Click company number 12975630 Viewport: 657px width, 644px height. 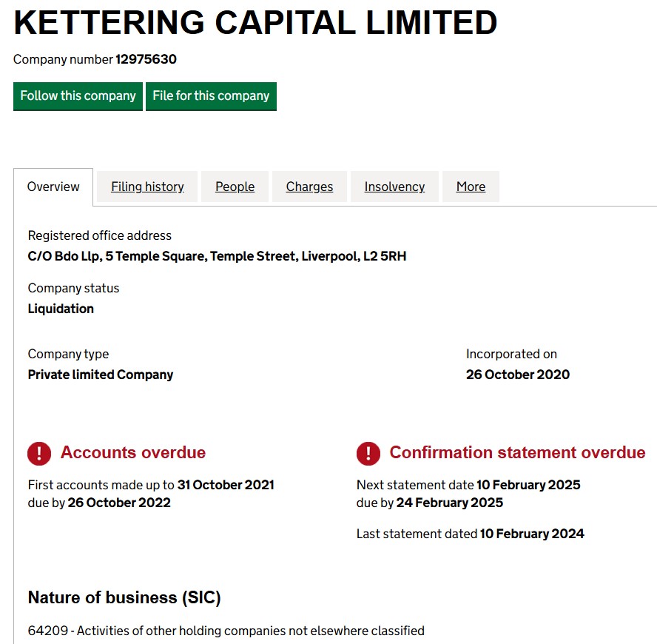click(146, 59)
